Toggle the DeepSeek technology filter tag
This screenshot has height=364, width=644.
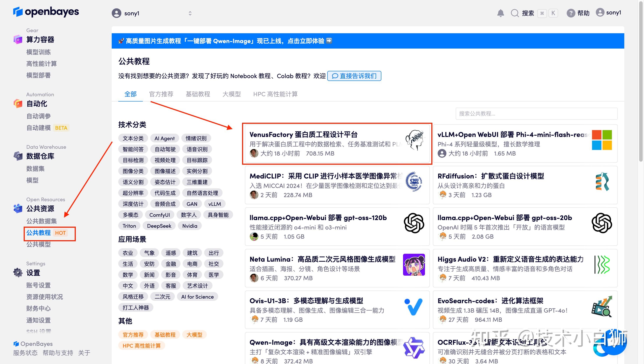159,226
